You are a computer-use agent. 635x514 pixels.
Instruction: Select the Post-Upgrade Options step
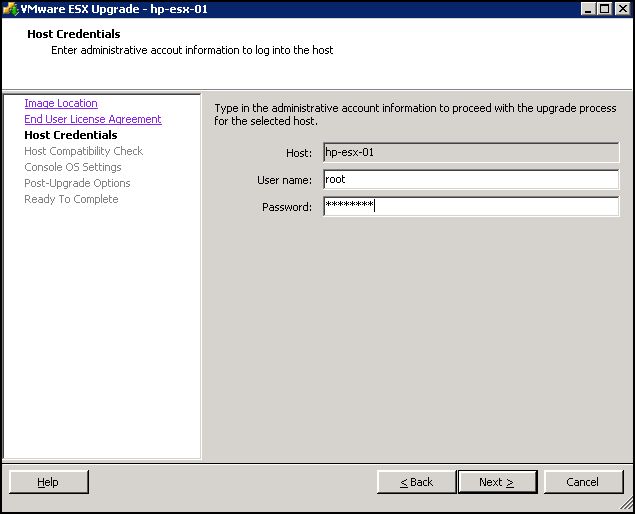[77, 183]
